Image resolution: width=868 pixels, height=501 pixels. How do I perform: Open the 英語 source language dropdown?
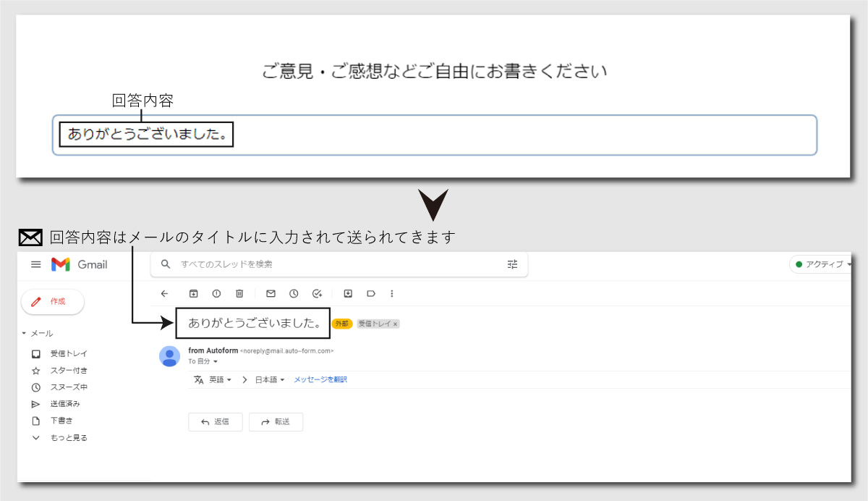click(x=220, y=379)
